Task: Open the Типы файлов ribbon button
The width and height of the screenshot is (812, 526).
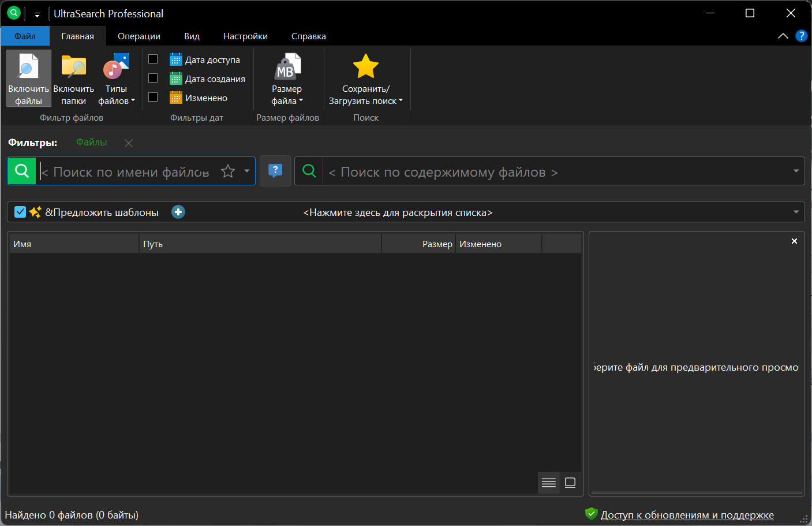Action: click(116, 79)
